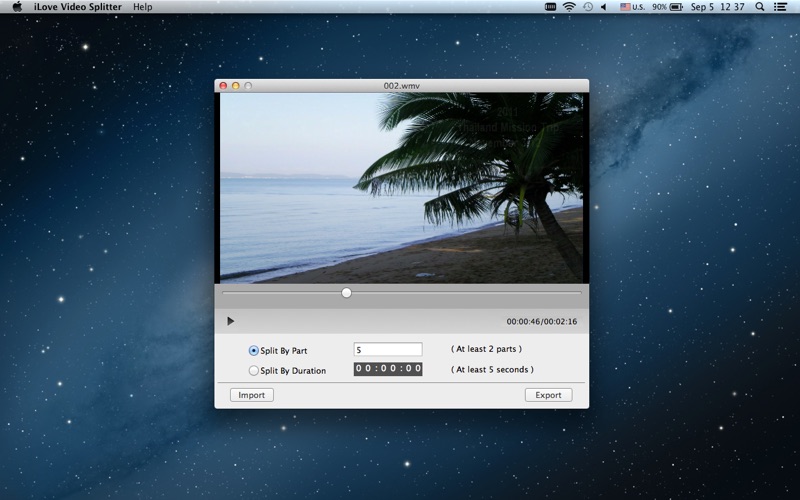Click the split duration time field
Viewport: 800px width, 500px height.
(x=388, y=369)
